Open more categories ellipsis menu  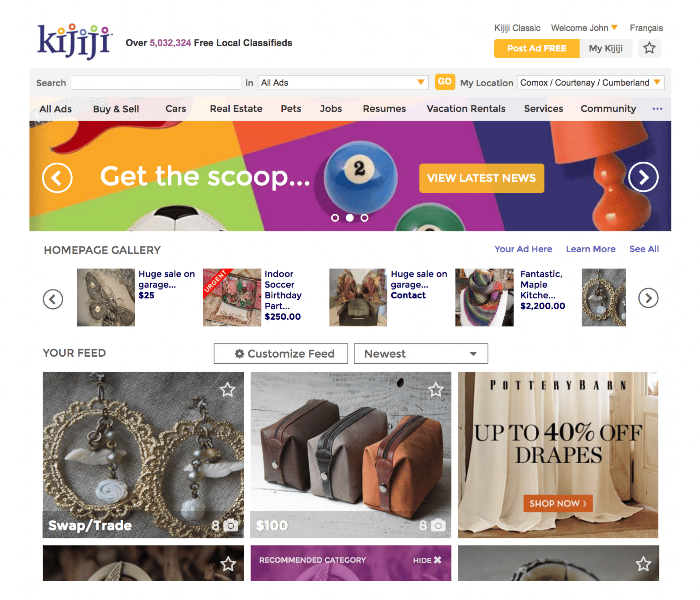point(657,109)
